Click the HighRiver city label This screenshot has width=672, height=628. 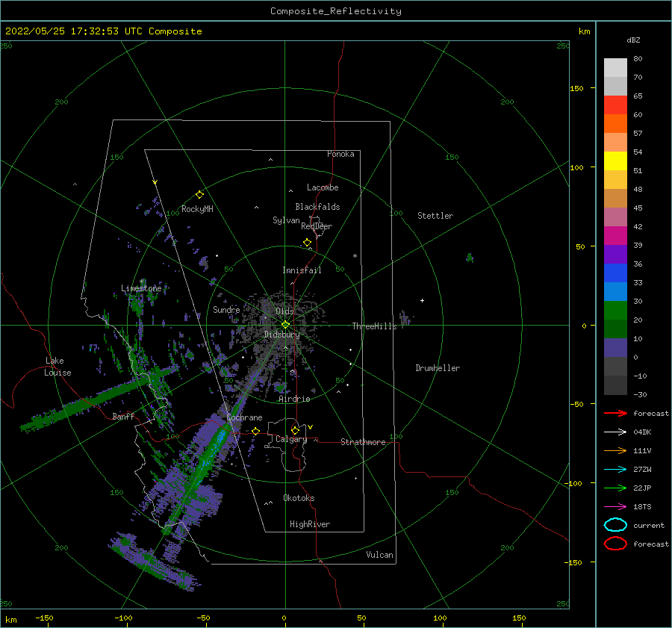coord(310,524)
